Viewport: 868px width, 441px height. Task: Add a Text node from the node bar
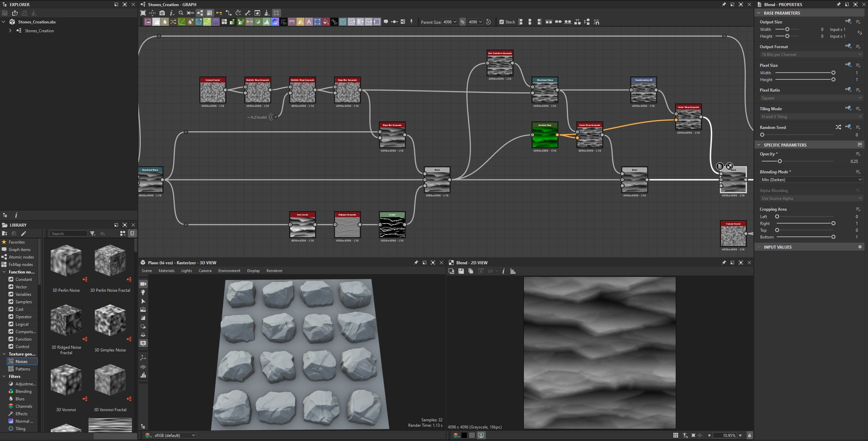point(309,22)
